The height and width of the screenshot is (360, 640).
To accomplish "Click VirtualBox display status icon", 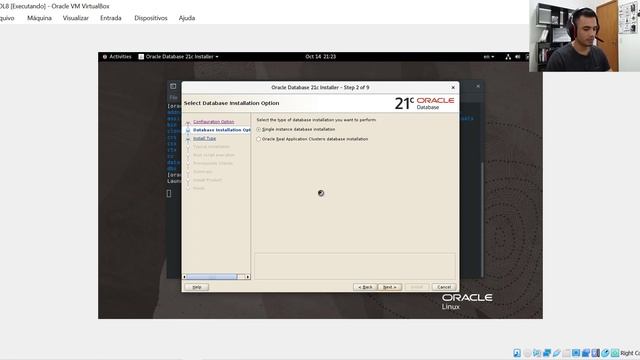I will pos(576,353).
